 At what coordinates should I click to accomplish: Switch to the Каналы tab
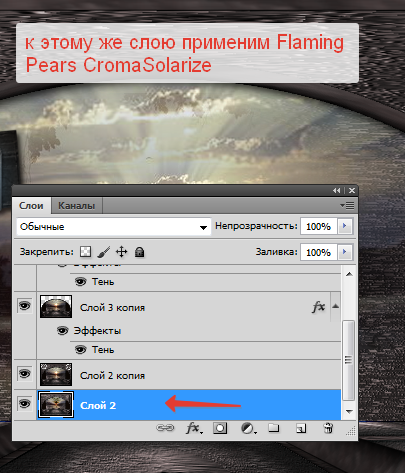click(x=77, y=206)
